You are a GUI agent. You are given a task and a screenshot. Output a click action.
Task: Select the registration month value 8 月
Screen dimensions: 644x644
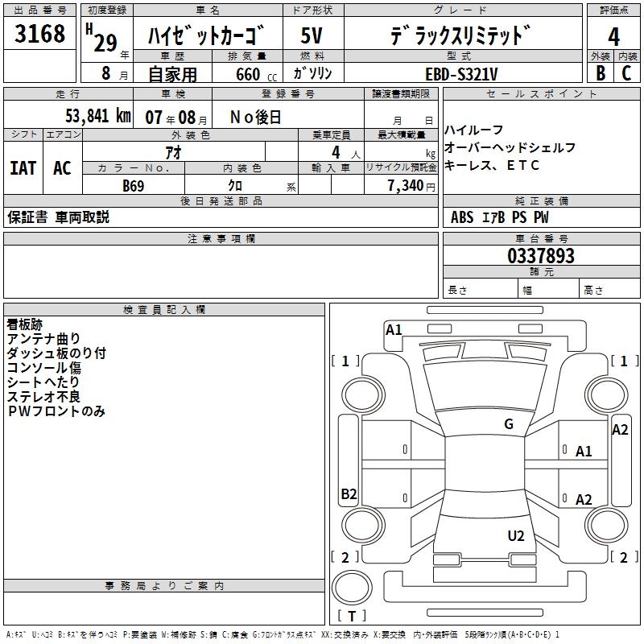(114, 73)
